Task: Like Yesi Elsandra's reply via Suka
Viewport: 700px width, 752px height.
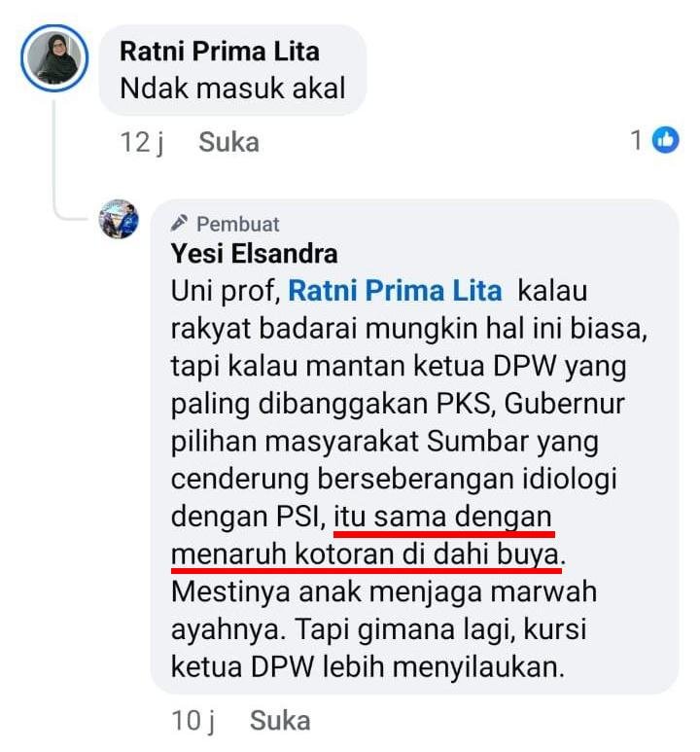Action: [x=280, y=720]
